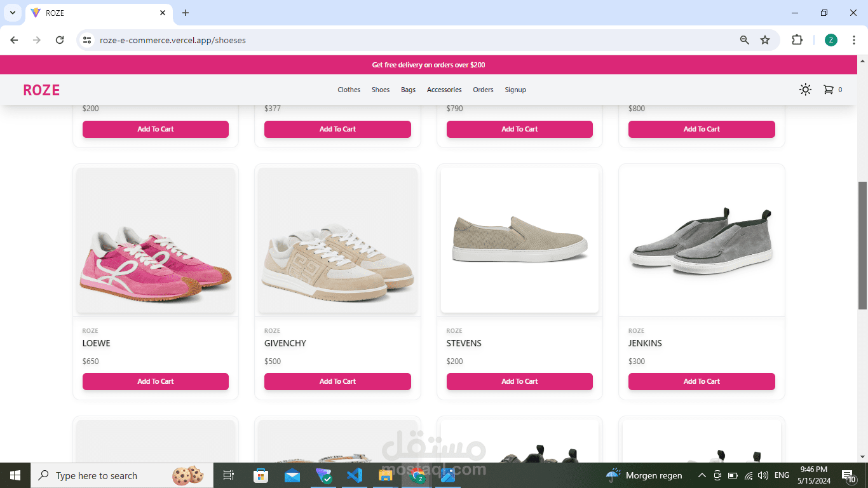Screen dimensions: 868x488
Task: Add the STEVENS slip-ons to cart
Action: pyautogui.click(x=520, y=381)
